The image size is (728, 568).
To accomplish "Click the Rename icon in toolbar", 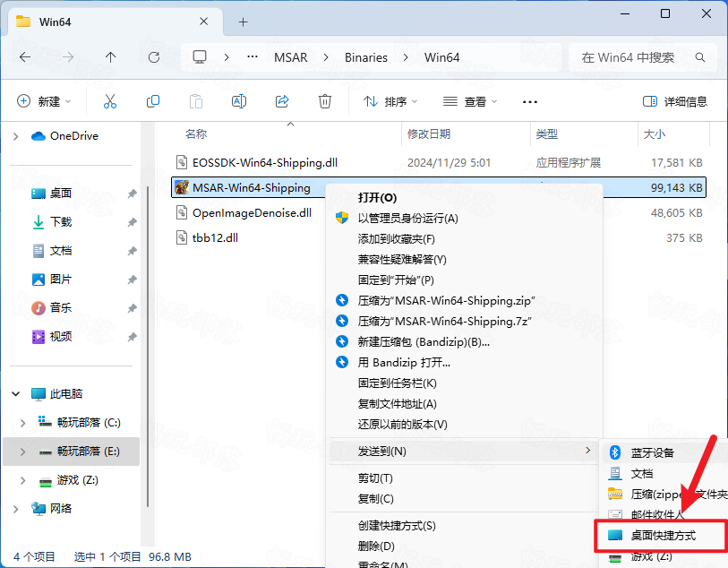I will pyautogui.click(x=239, y=101).
